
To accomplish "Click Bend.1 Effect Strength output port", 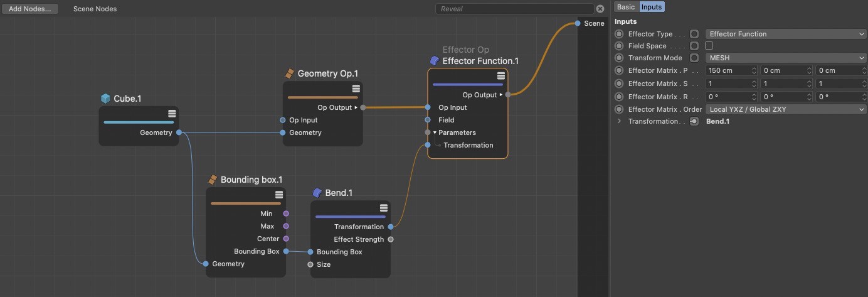I will 391,239.
